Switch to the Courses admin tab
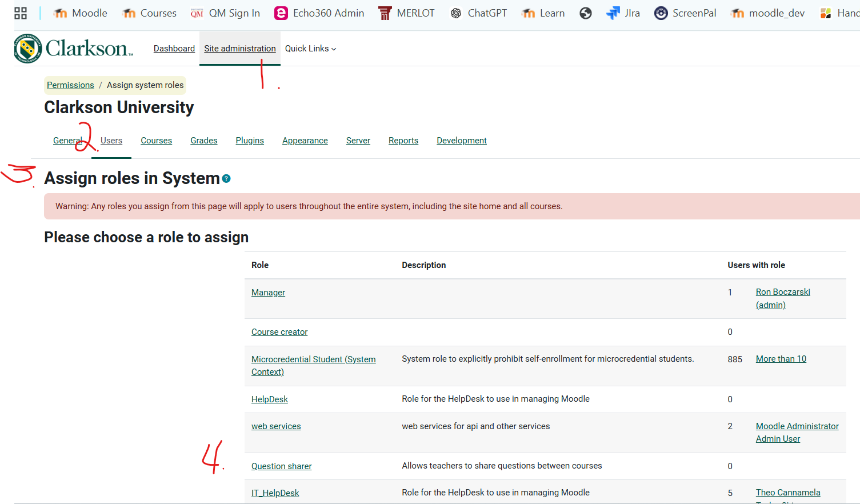The image size is (860, 504). tap(157, 141)
